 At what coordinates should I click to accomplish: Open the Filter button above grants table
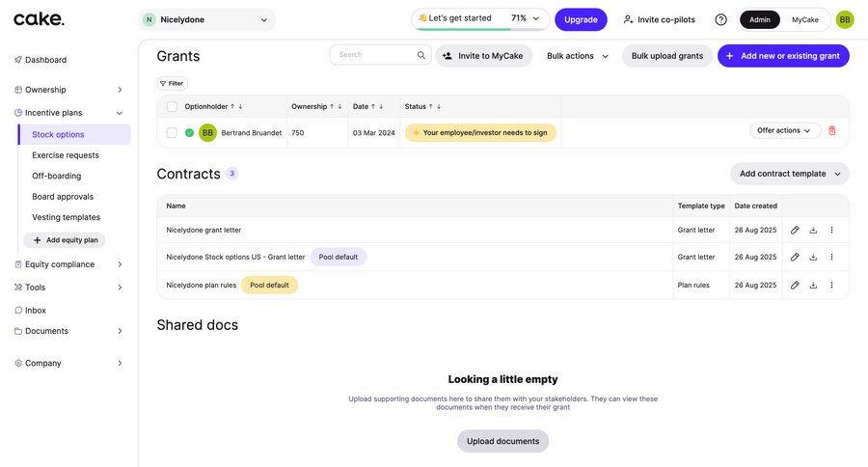pos(173,84)
